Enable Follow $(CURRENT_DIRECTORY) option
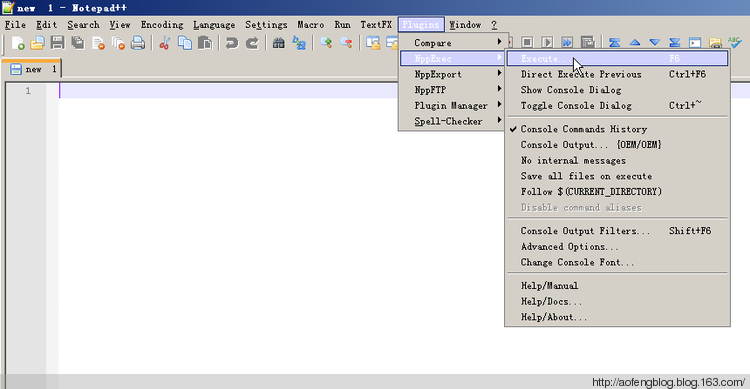The width and height of the screenshot is (750, 389). point(617,192)
